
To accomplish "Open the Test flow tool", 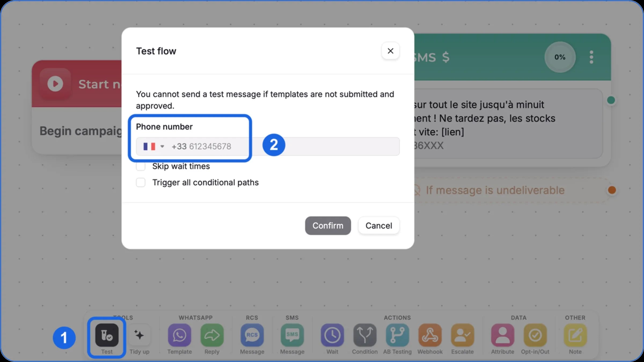I will 107,335.
